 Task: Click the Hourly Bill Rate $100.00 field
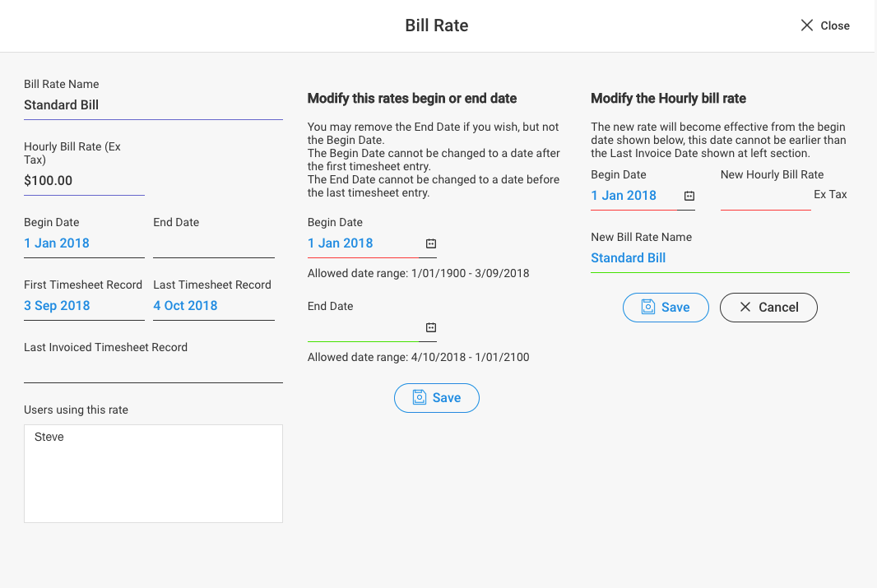(85, 181)
